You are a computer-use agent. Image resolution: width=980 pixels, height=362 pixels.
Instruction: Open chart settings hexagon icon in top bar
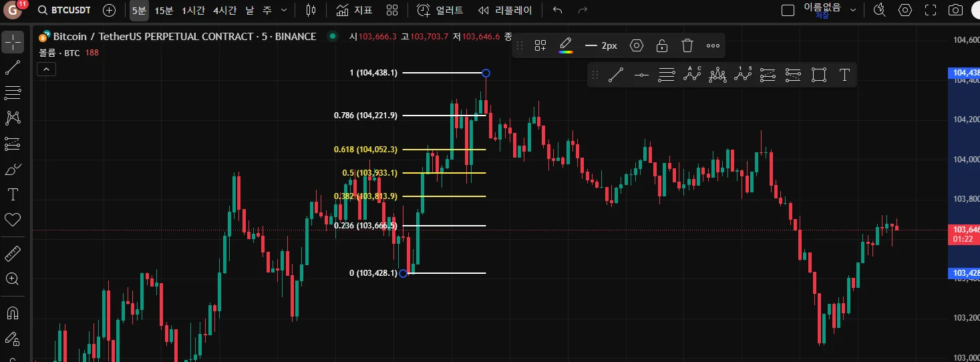905,10
